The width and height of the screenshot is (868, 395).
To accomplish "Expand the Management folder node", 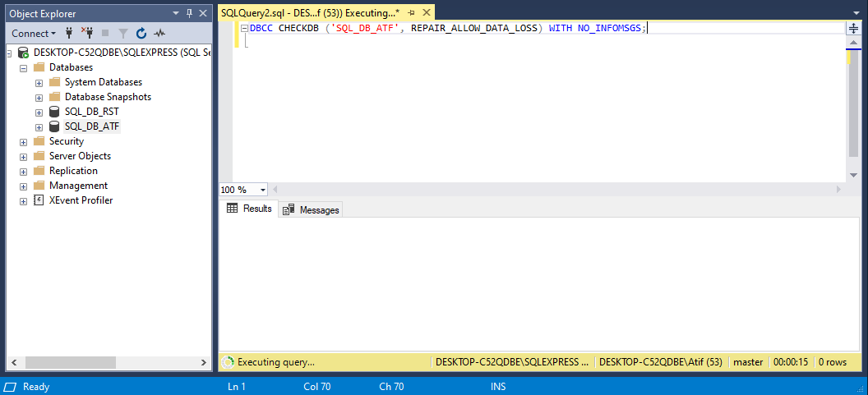I will [23, 186].
